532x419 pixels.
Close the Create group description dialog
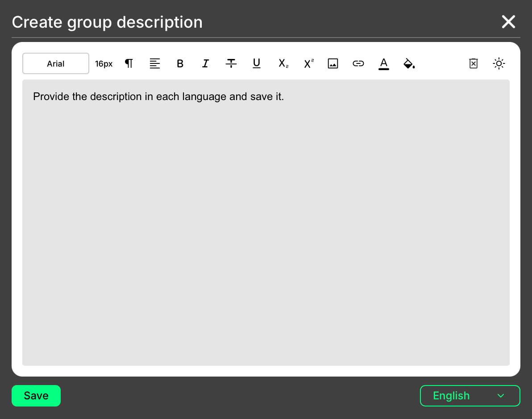[x=508, y=22]
